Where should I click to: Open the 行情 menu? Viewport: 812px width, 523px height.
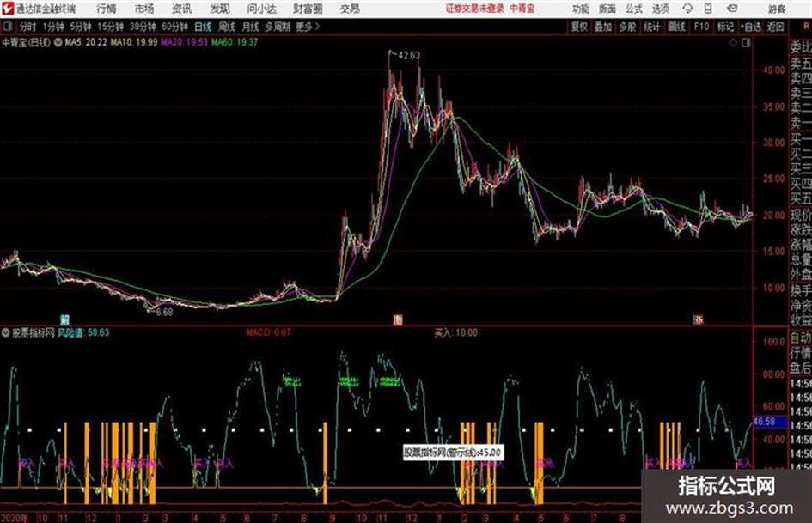[x=107, y=9]
